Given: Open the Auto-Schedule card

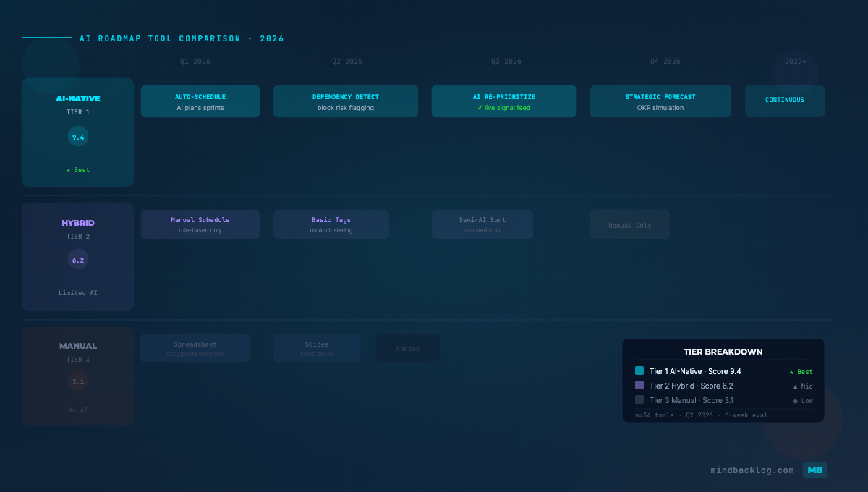Looking at the screenshot, I should pyautogui.click(x=200, y=101).
